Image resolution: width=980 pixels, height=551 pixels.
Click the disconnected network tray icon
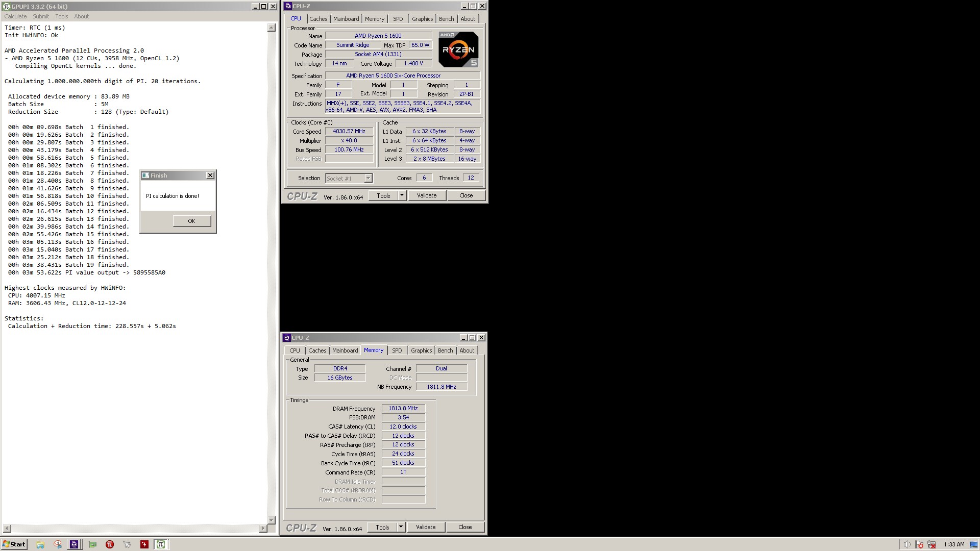click(932, 544)
